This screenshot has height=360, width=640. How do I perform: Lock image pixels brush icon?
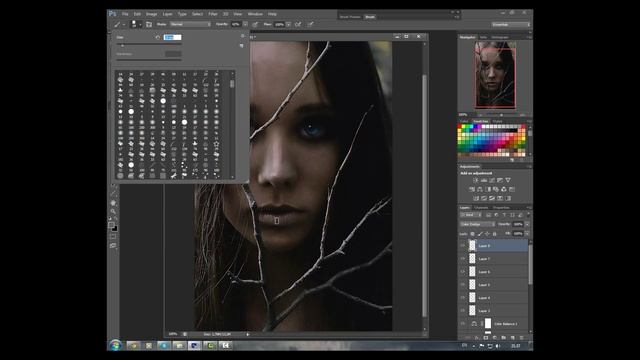(x=480, y=234)
